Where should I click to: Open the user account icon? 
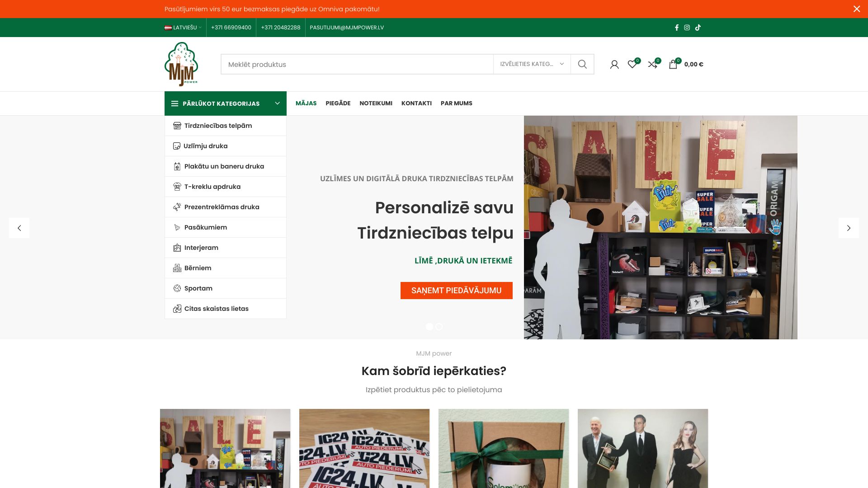pyautogui.click(x=614, y=65)
